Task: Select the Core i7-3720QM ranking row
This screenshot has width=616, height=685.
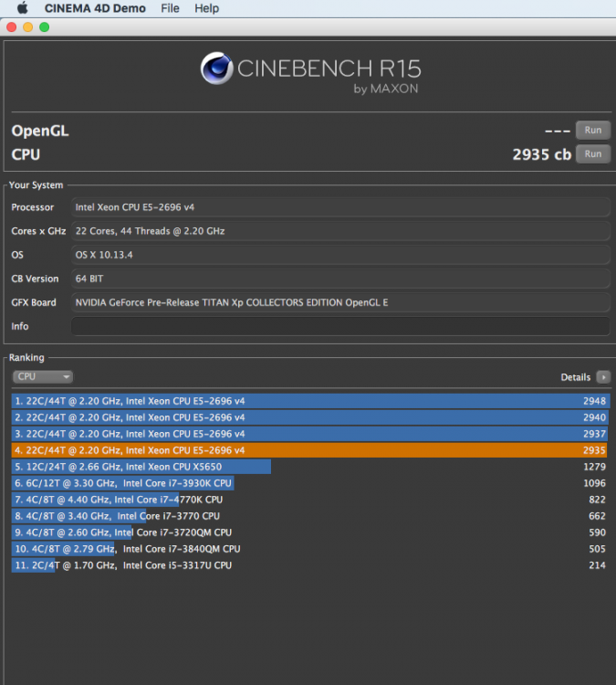Action: click(x=310, y=532)
